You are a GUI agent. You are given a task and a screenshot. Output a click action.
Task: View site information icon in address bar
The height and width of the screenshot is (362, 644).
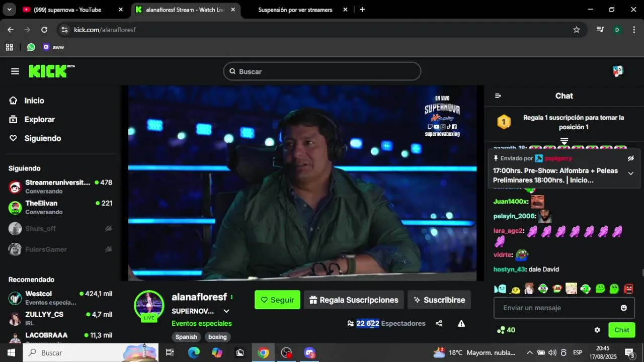[64, 30]
